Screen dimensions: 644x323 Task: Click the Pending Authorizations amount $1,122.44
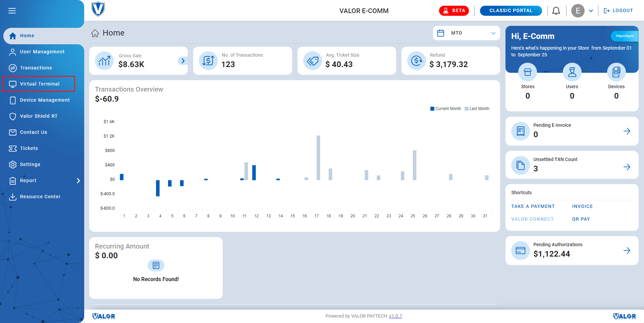tap(552, 254)
